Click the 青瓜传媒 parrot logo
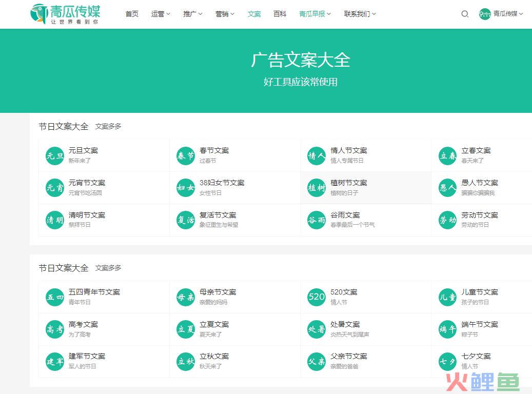This screenshot has height=394, width=532. 66,14
